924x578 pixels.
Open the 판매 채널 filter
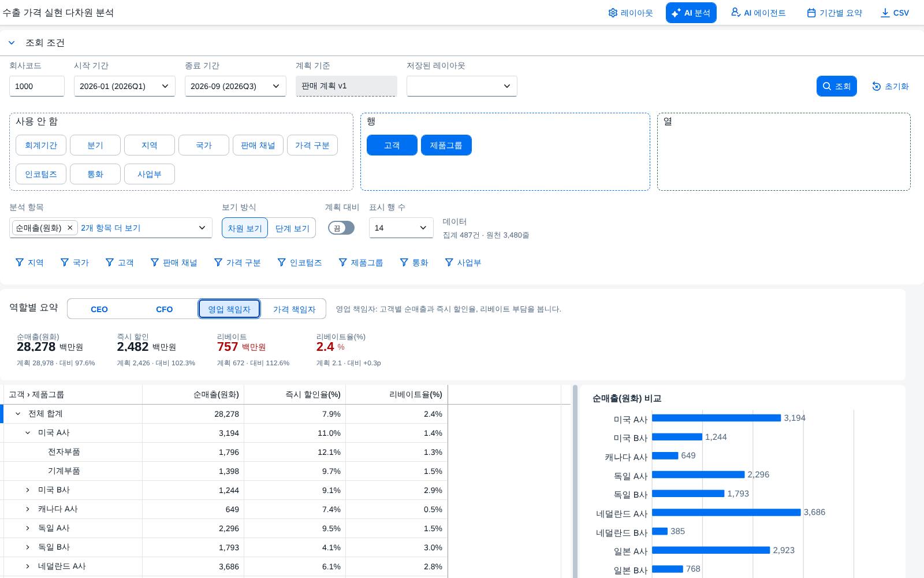pyautogui.click(x=174, y=262)
